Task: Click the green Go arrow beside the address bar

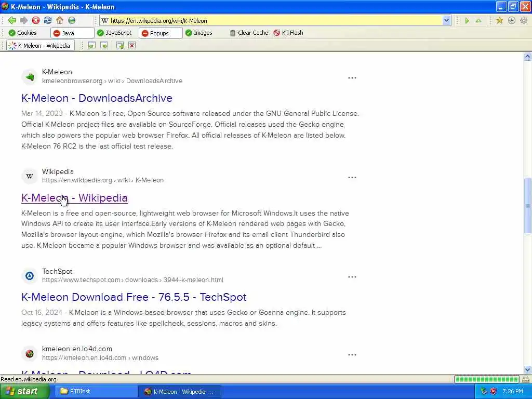Action: point(467,21)
